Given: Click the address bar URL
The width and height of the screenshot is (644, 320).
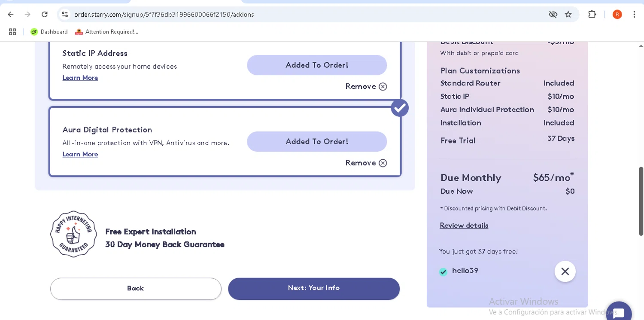Looking at the screenshot, I should (x=164, y=15).
